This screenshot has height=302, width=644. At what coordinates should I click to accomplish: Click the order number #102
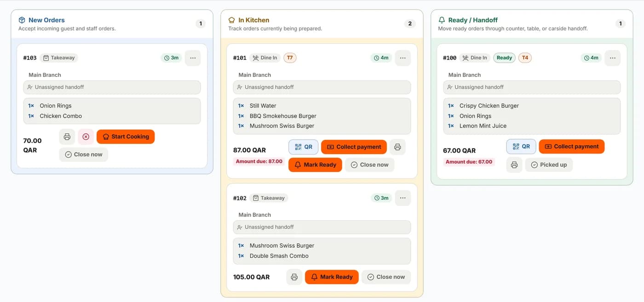pyautogui.click(x=240, y=198)
